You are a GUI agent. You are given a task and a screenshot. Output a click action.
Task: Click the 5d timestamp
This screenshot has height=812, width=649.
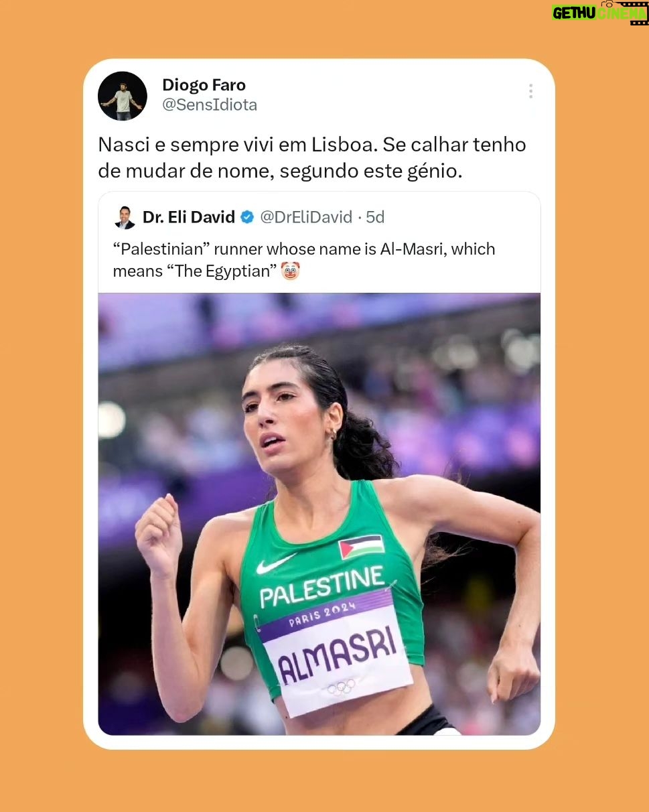[376, 217]
